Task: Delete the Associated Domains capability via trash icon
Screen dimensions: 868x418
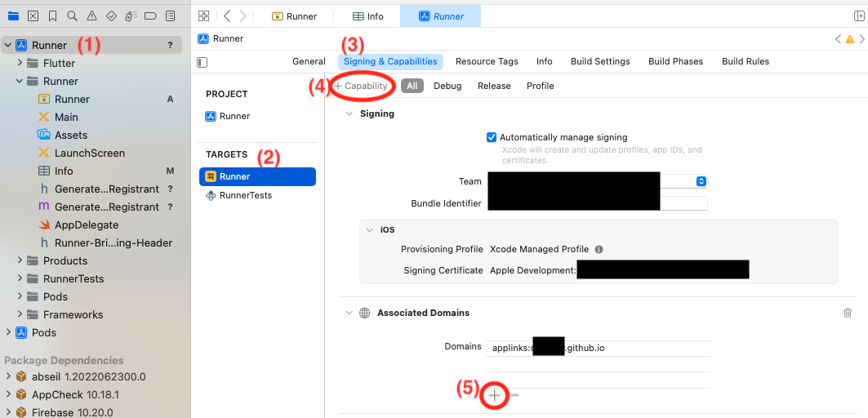Action: (x=848, y=313)
